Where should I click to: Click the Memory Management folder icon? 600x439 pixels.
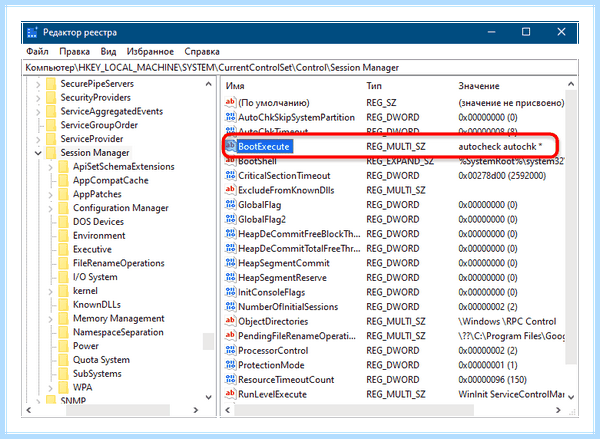pyautogui.click(x=63, y=318)
